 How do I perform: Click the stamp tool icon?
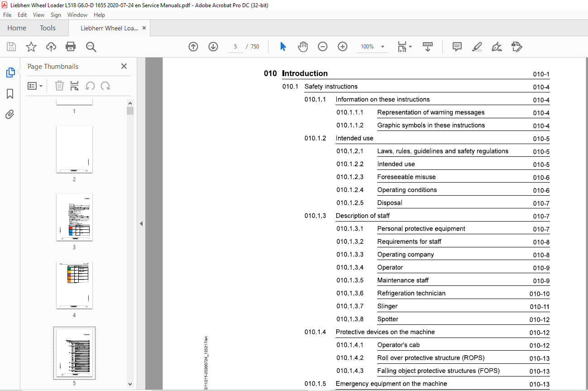(x=516, y=47)
